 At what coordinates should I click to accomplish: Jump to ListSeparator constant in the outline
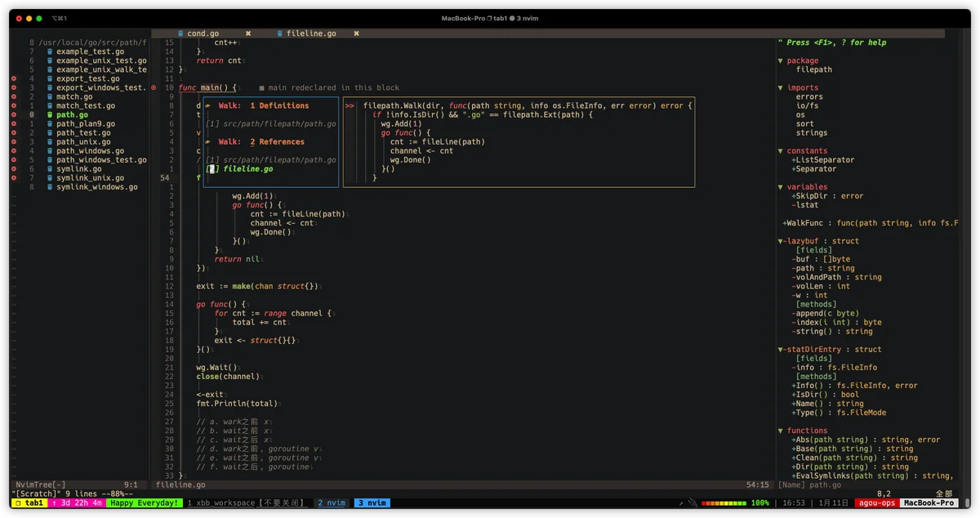823,159
